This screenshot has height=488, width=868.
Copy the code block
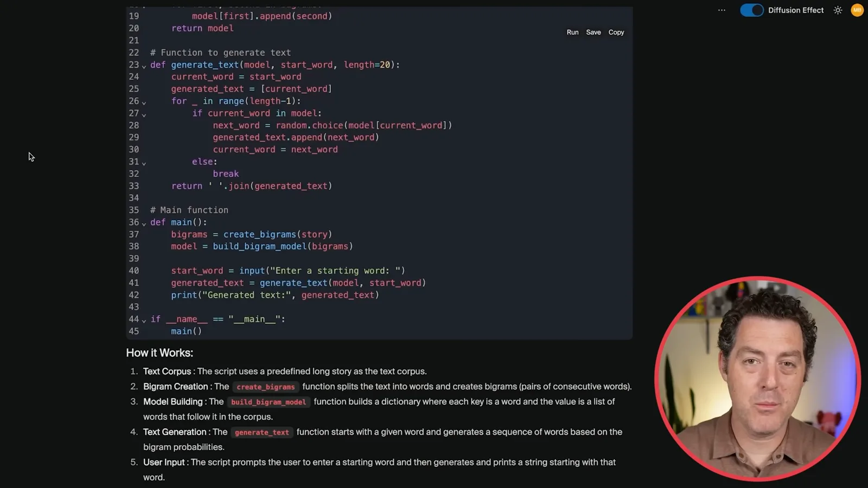pyautogui.click(x=616, y=33)
